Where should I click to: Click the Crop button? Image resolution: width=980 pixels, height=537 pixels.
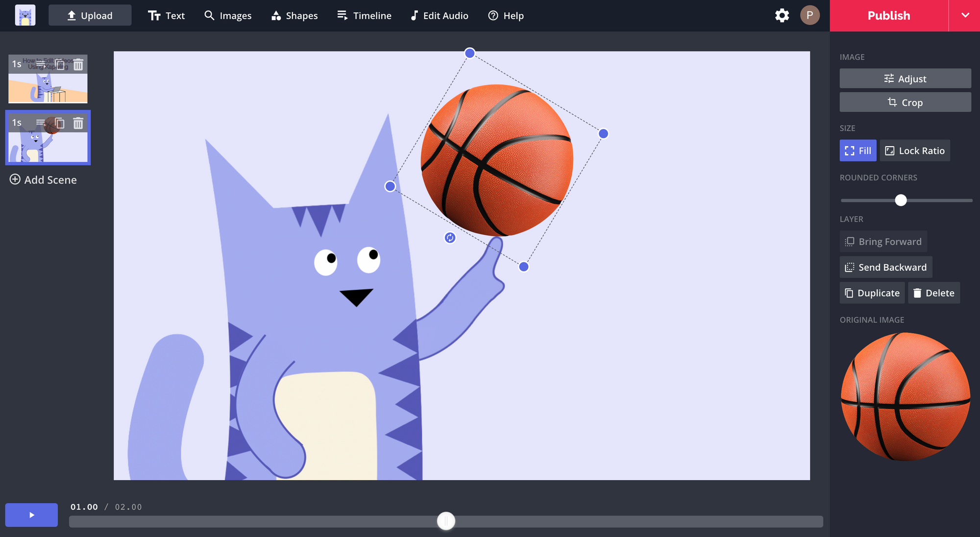point(905,102)
